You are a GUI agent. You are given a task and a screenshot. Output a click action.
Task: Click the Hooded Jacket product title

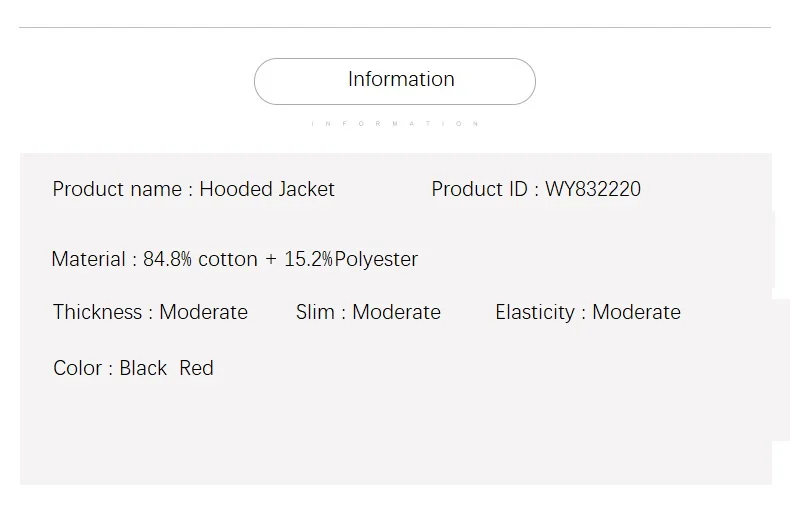point(267,189)
